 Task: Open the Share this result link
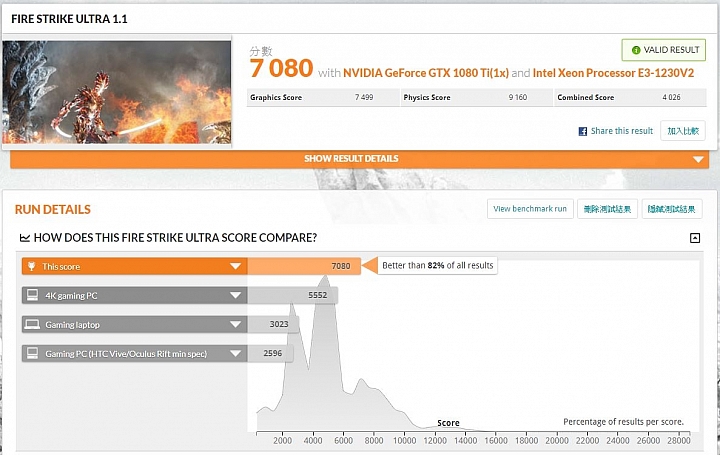pyautogui.click(x=622, y=131)
